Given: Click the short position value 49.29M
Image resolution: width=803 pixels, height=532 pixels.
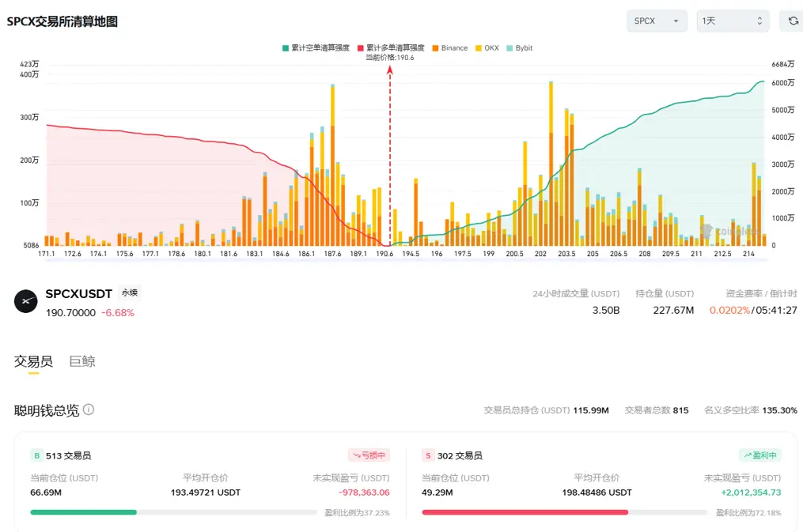Looking at the screenshot, I should (437, 492).
